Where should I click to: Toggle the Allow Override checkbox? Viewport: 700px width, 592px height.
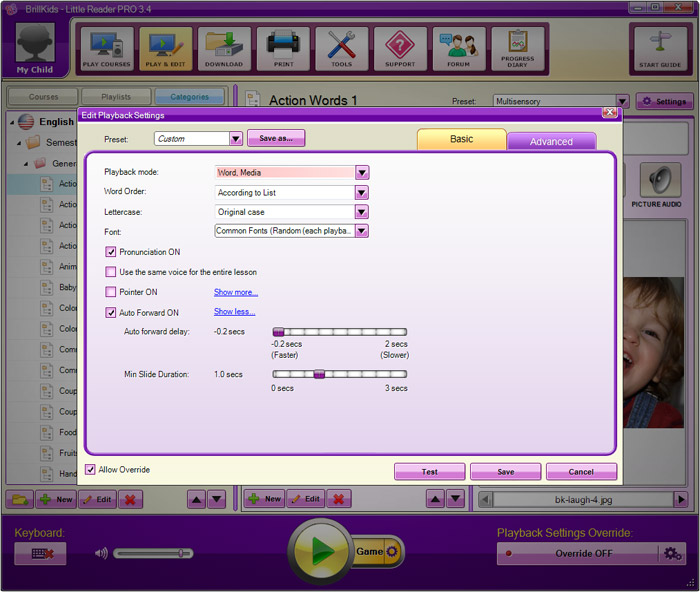point(90,470)
